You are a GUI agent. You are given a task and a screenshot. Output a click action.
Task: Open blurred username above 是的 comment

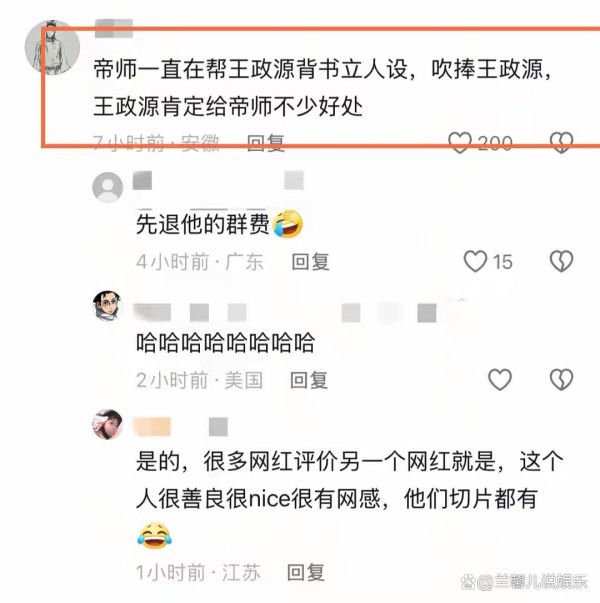coord(180,427)
